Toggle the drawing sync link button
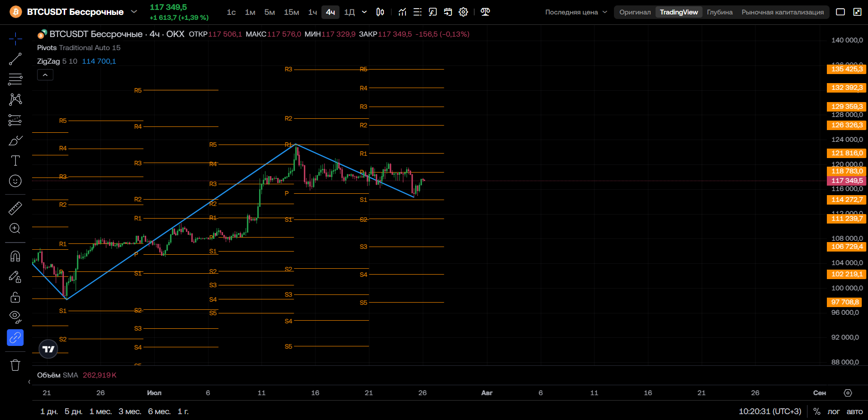Viewport: 868px width, 420px height. [x=15, y=338]
